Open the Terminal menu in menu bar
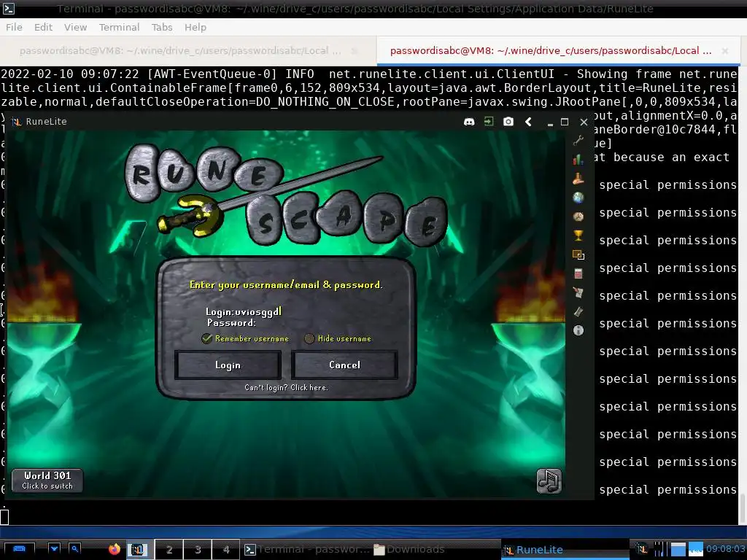 (x=119, y=27)
